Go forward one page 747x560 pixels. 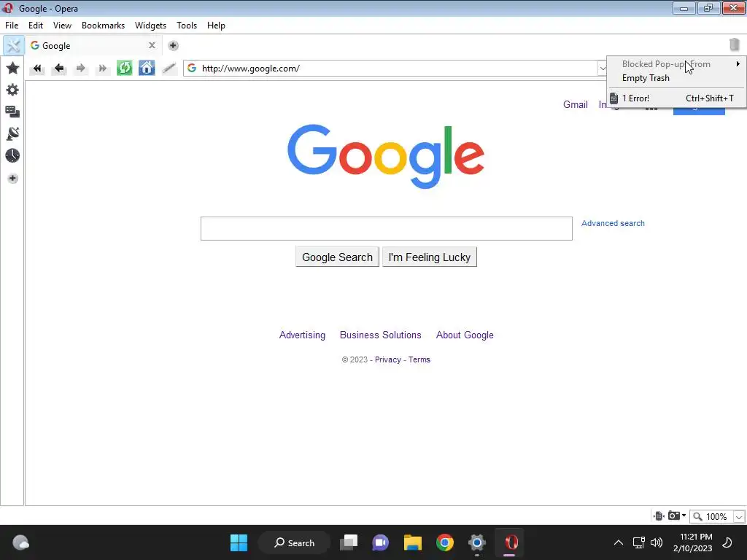(x=81, y=69)
